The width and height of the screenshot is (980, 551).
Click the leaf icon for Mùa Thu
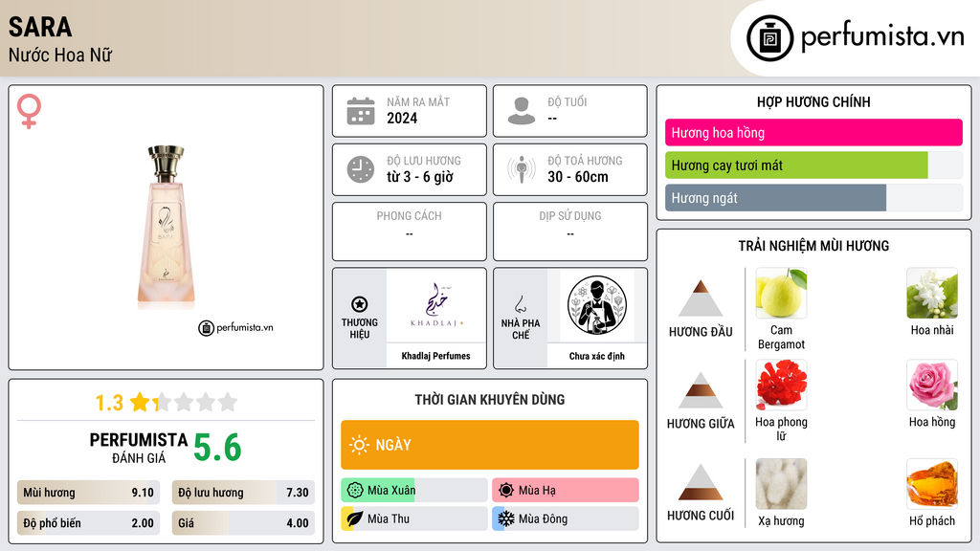355,518
